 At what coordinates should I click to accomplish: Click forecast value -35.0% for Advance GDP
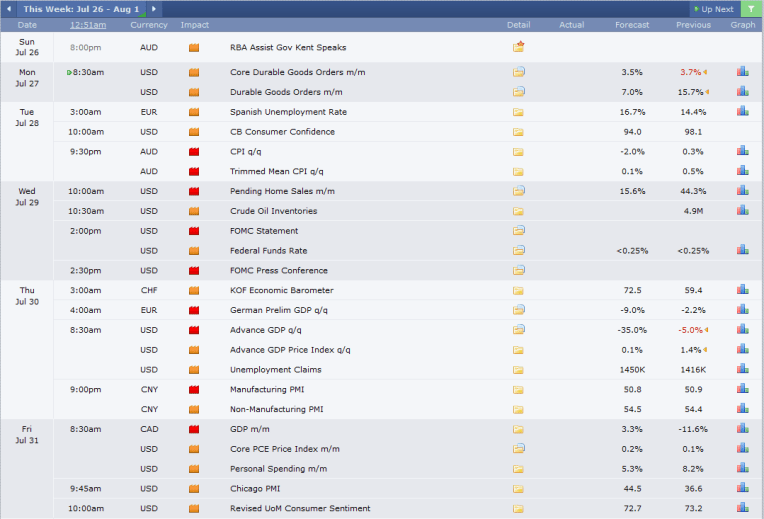click(632, 330)
